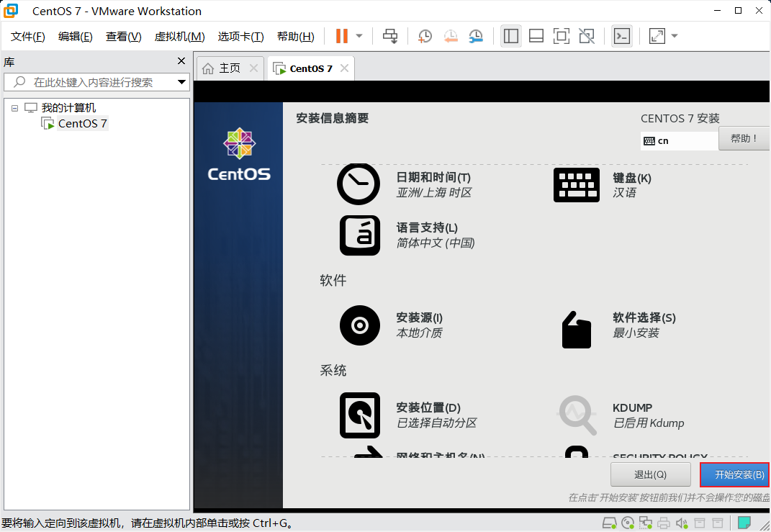The width and height of the screenshot is (771, 532).
Task: Open 软件选择(S) settings
Action: [x=644, y=317]
